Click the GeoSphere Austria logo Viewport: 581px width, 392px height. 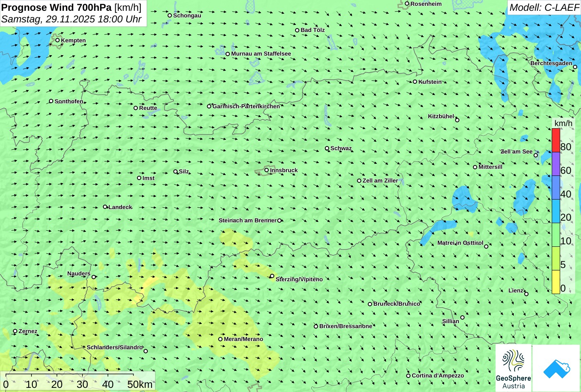(x=513, y=368)
